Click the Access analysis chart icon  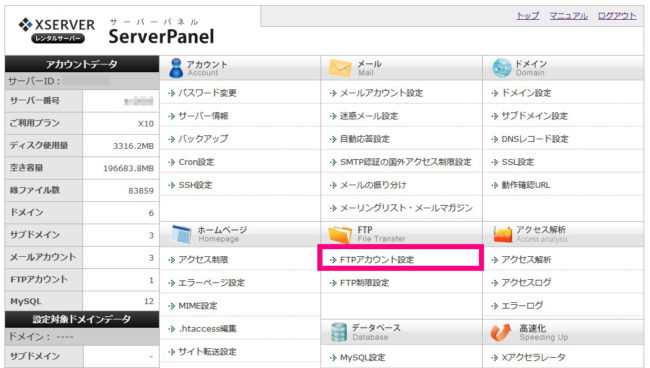(503, 235)
